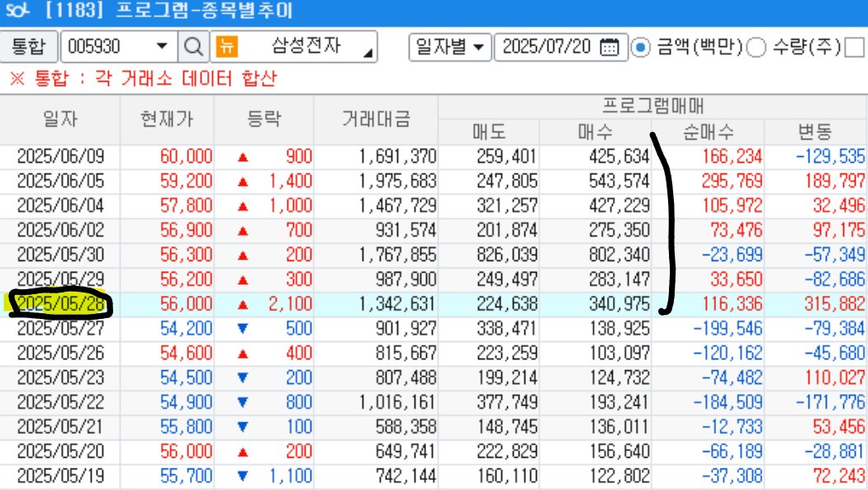Select the 2025/05/23 date cell
The image size is (868, 490).
[60, 378]
